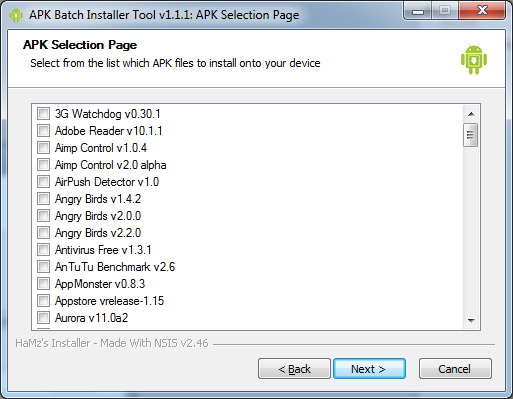This screenshot has width=513, height=399.
Task: Click the list scrollbar thumb
Action: click(x=470, y=135)
